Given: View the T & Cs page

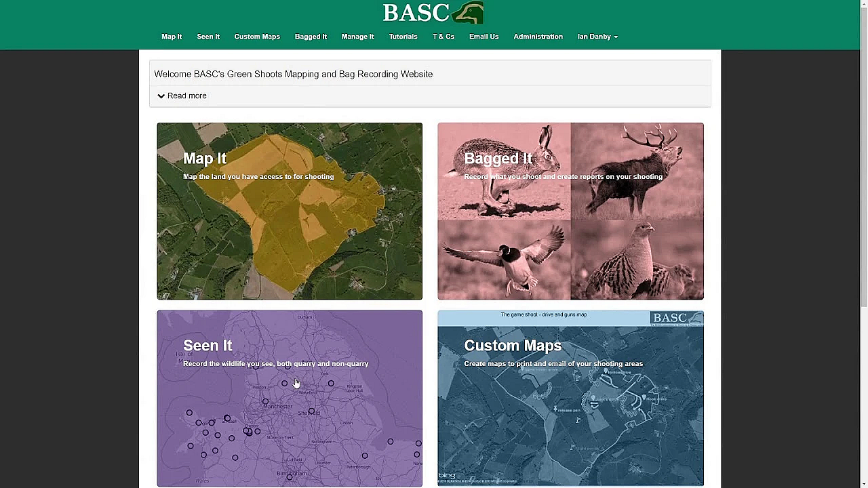Looking at the screenshot, I should 443,37.
